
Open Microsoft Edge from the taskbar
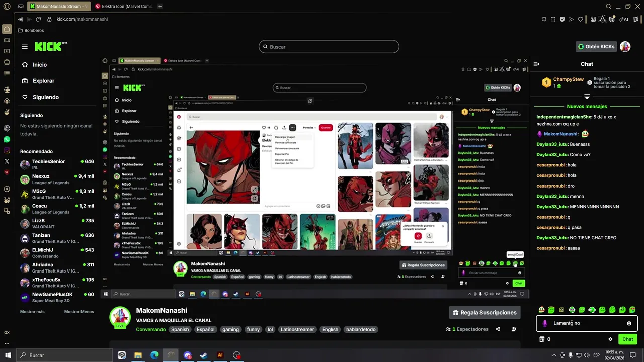click(x=154, y=355)
